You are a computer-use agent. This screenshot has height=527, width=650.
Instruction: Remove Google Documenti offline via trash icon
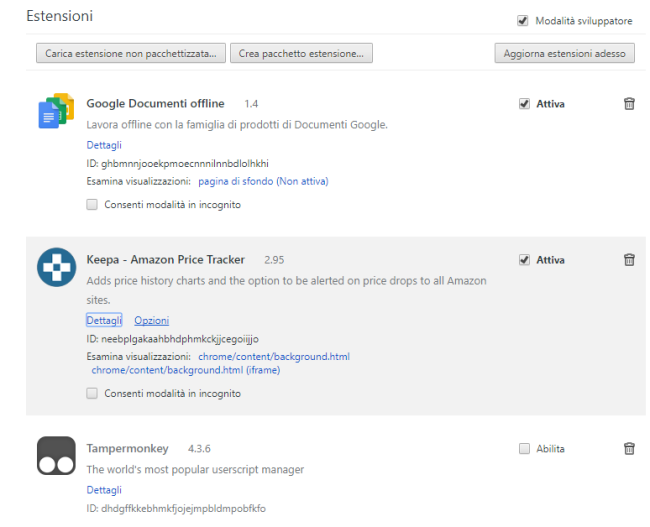pyautogui.click(x=629, y=104)
